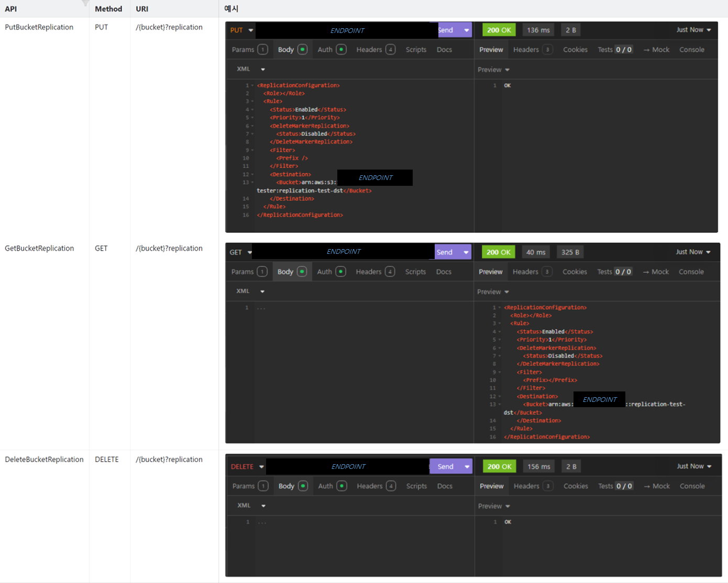Open Params tab in GET request

pyautogui.click(x=249, y=272)
